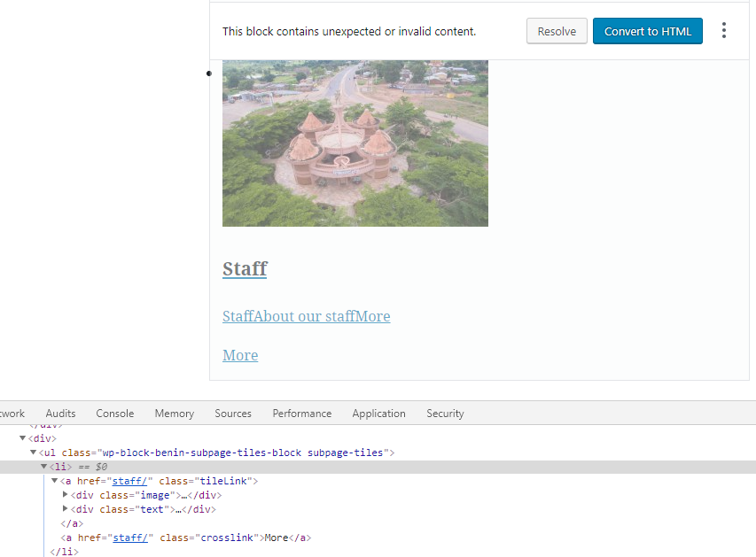Open the Sources tab
The width and height of the screenshot is (756, 557).
click(x=233, y=414)
